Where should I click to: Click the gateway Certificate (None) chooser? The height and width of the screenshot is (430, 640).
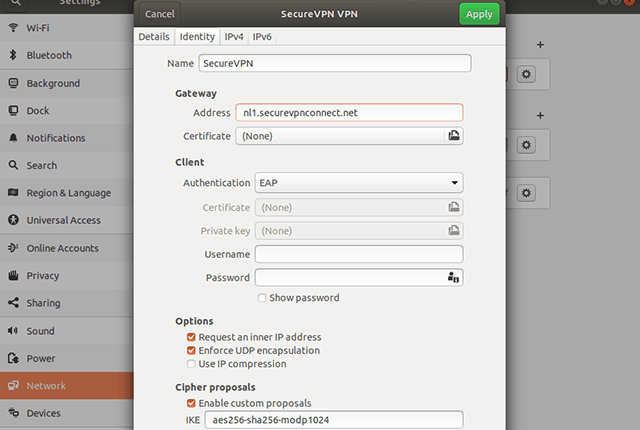[349, 136]
